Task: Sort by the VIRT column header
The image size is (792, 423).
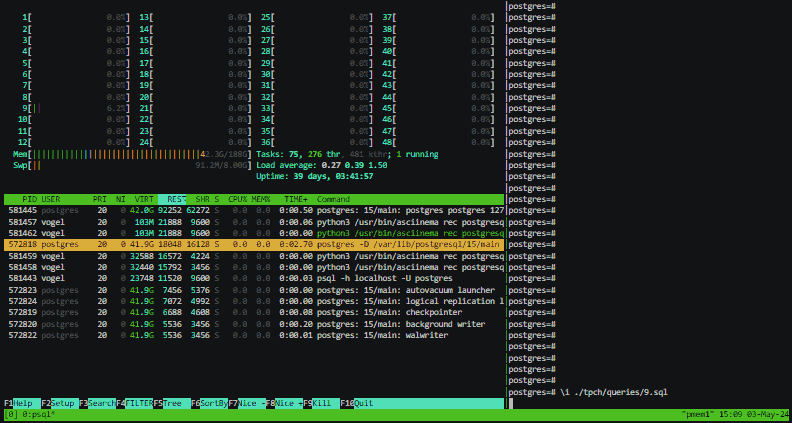Action: (144, 199)
